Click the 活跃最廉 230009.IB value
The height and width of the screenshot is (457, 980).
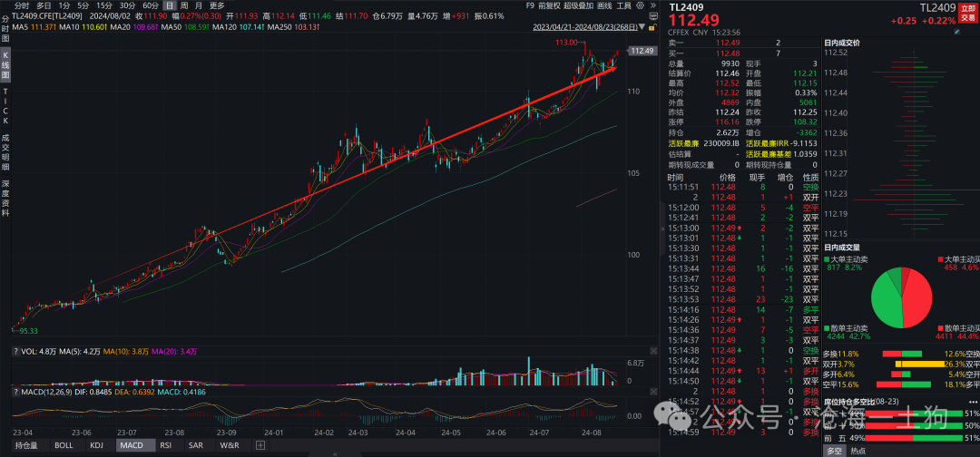pos(720,143)
